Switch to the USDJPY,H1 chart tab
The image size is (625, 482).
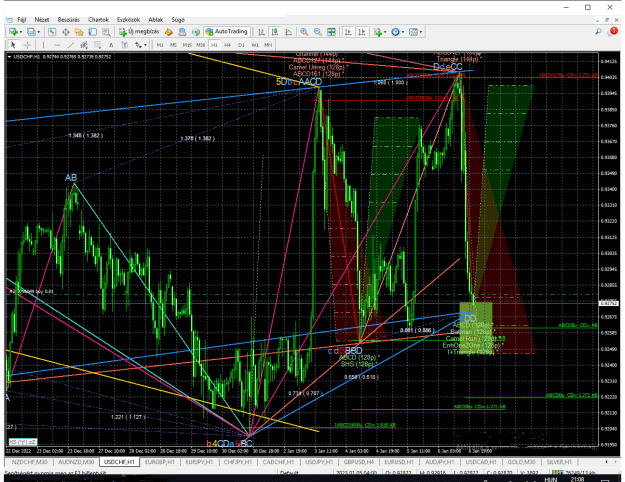coord(319,462)
